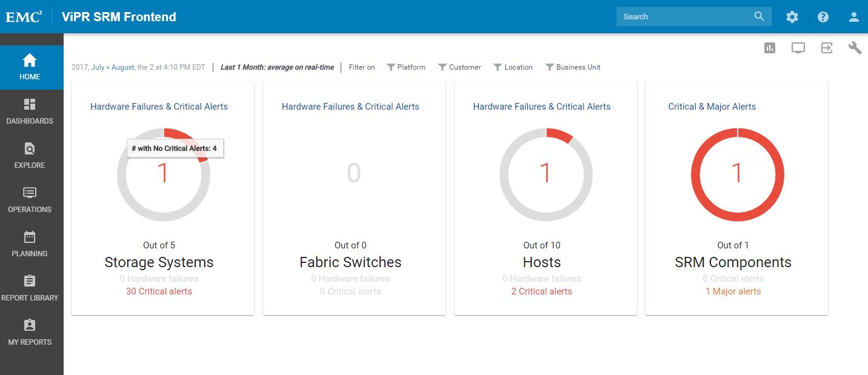Open the bar chart display icon
Screen dimensions: 868x375
click(x=770, y=48)
